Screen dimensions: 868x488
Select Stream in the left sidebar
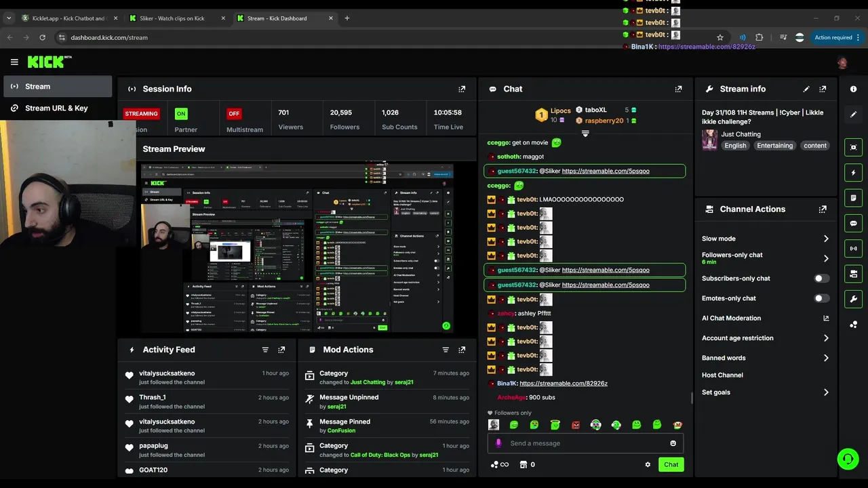pos(58,86)
